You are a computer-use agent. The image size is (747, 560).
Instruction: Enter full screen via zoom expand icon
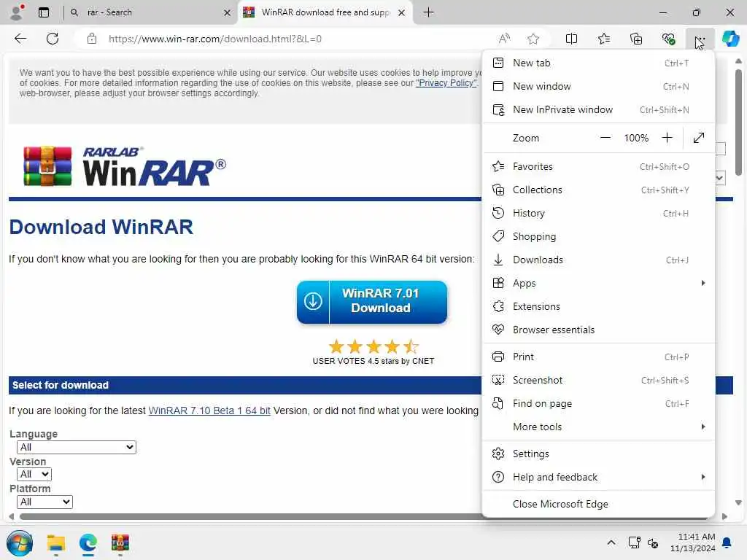[x=699, y=138]
